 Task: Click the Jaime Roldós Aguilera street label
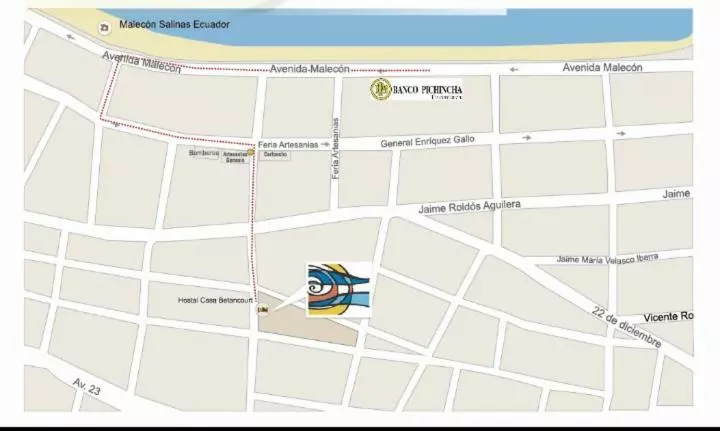tap(469, 207)
